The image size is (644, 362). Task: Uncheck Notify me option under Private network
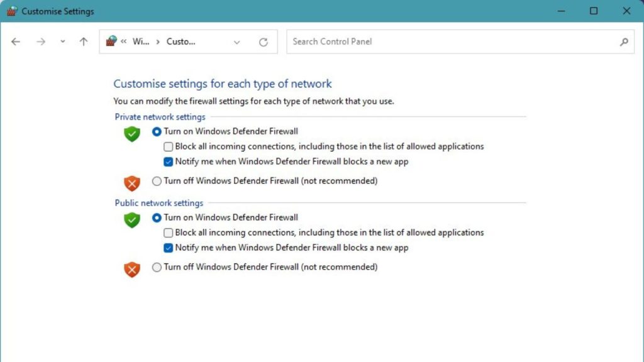pos(168,162)
